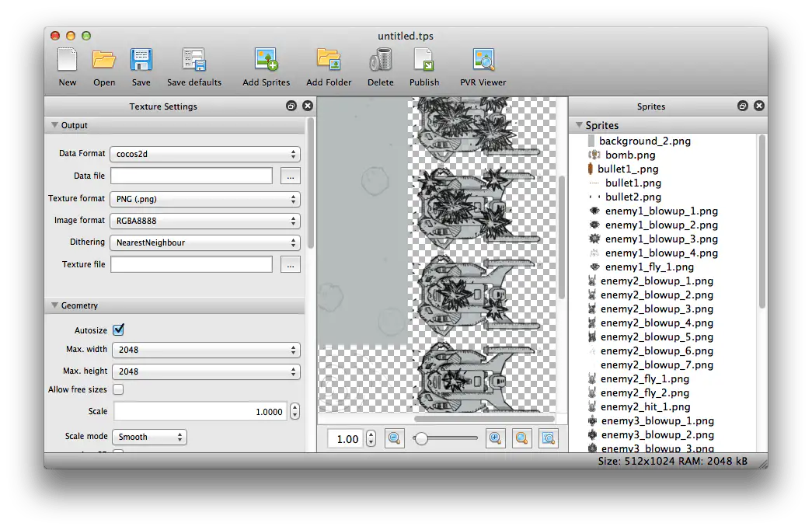Click the New file toolbar icon

pyautogui.click(x=68, y=61)
